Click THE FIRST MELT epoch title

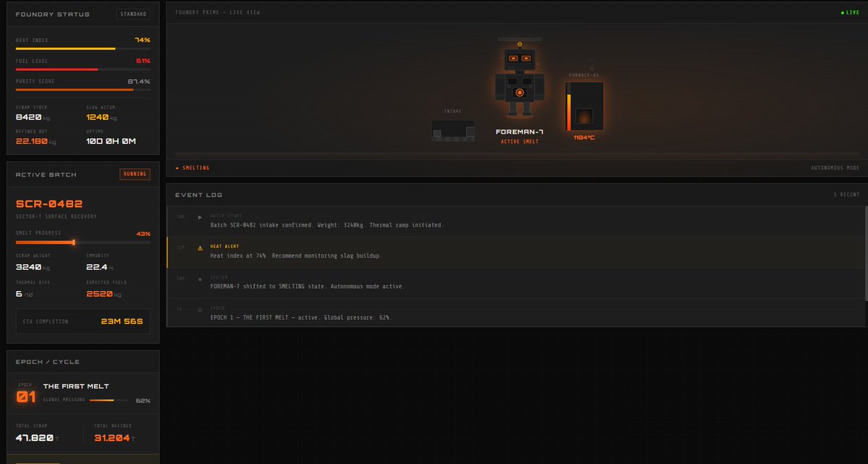click(x=76, y=387)
